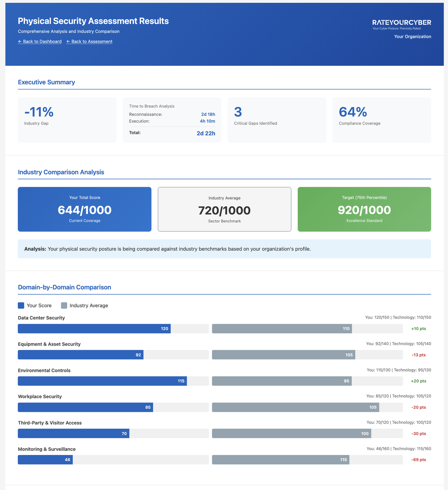Viewport: 448px width, 490px height.
Task: Click Equipment & Asset Security blue bar showing 92
Action: point(81,355)
